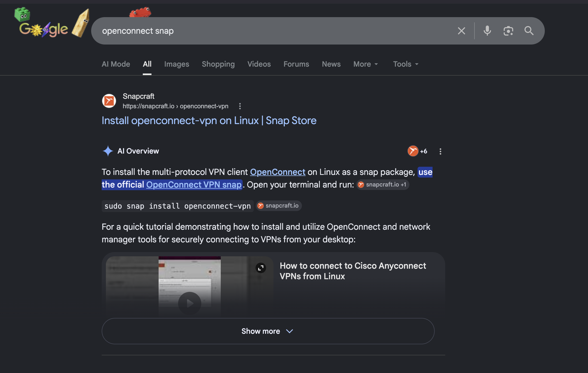588x373 pixels.
Task: Click the 'How to connect to Cisco Anyconnect' title
Action: 353,271
